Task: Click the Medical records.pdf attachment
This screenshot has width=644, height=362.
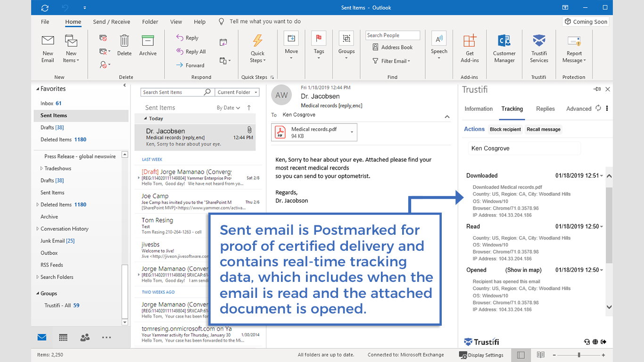Action: [314, 132]
